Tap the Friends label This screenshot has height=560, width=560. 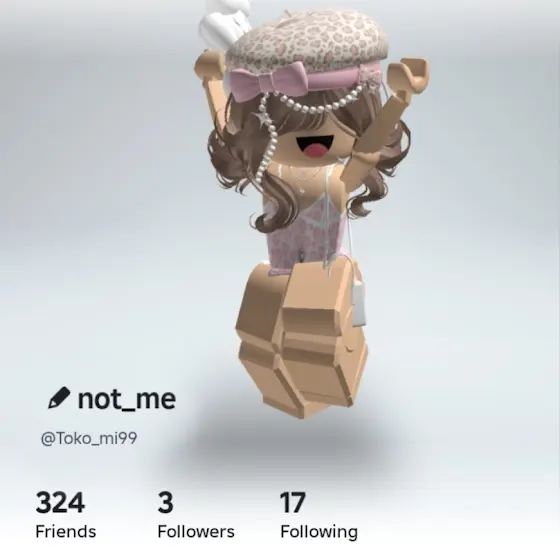point(66,531)
